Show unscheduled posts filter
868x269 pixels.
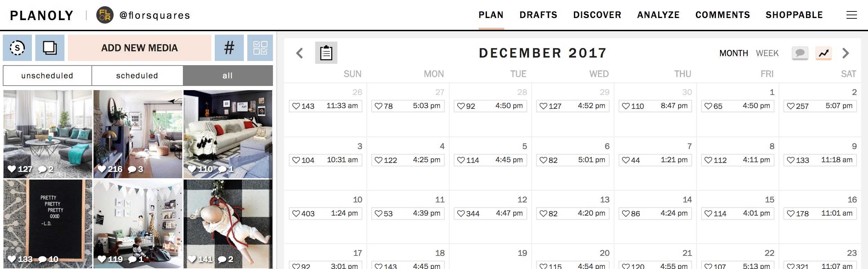[x=47, y=76]
